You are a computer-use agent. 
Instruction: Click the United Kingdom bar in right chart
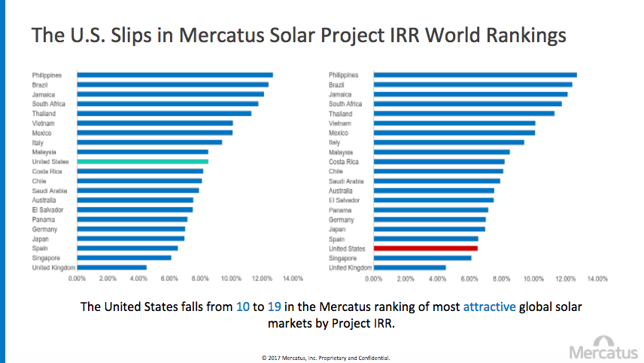(x=409, y=267)
